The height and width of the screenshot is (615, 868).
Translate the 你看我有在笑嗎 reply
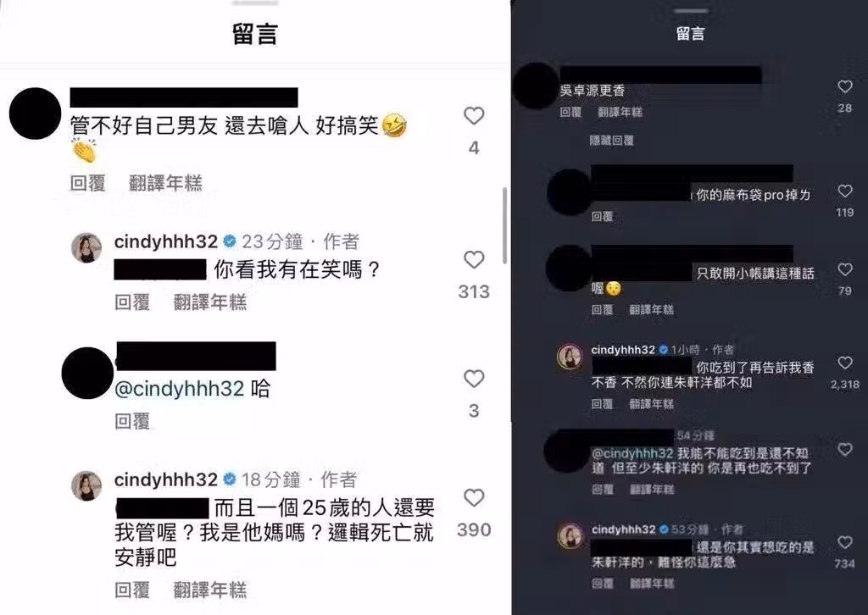point(210,302)
